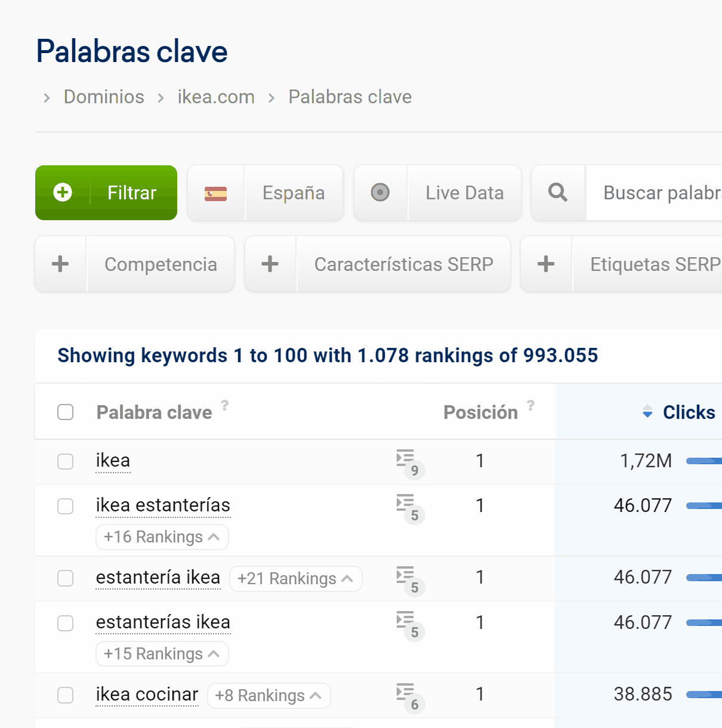722x728 pixels.
Task: Select the estantería ikea row checkbox
Action: (x=66, y=578)
